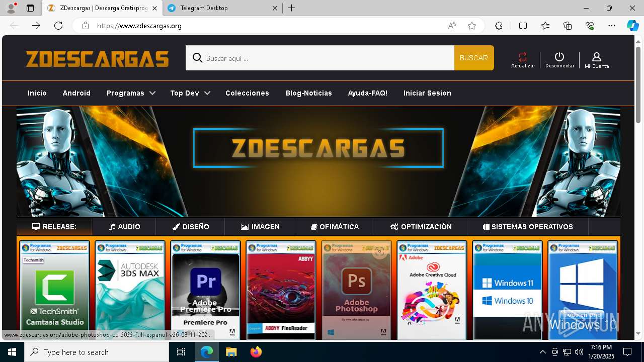Launch Firefox from taskbar
Viewport: 644px width, 362px height.
[256, 352]
